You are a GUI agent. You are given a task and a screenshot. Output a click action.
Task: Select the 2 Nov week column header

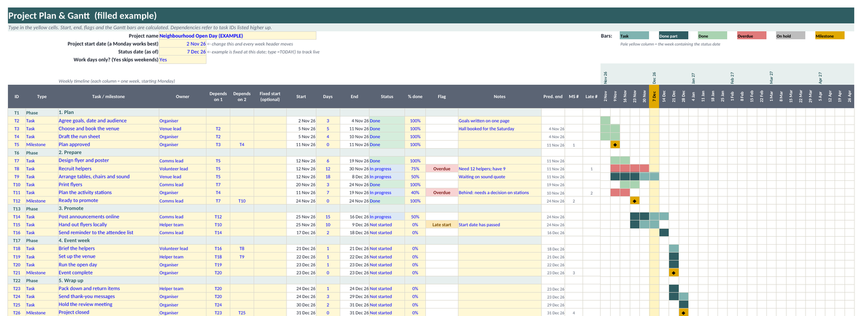pos(605,97)
